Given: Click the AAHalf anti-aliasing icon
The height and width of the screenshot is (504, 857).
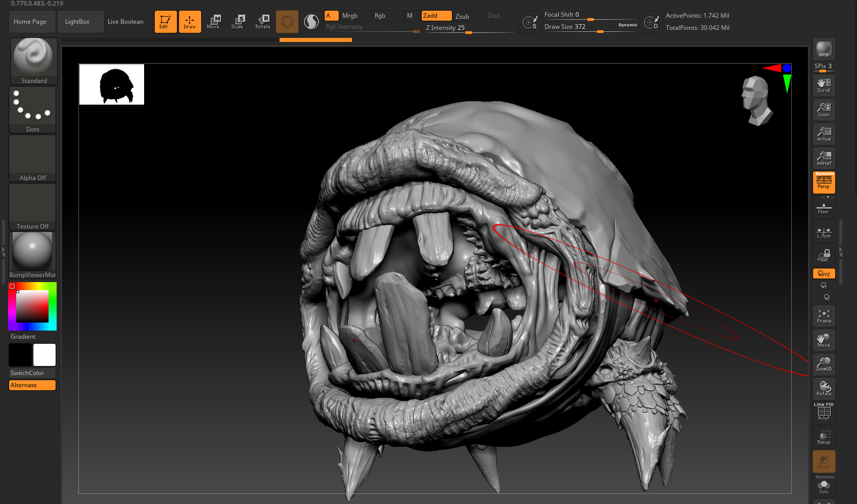Looking at the screenshot, I should (x=824, y=158).
